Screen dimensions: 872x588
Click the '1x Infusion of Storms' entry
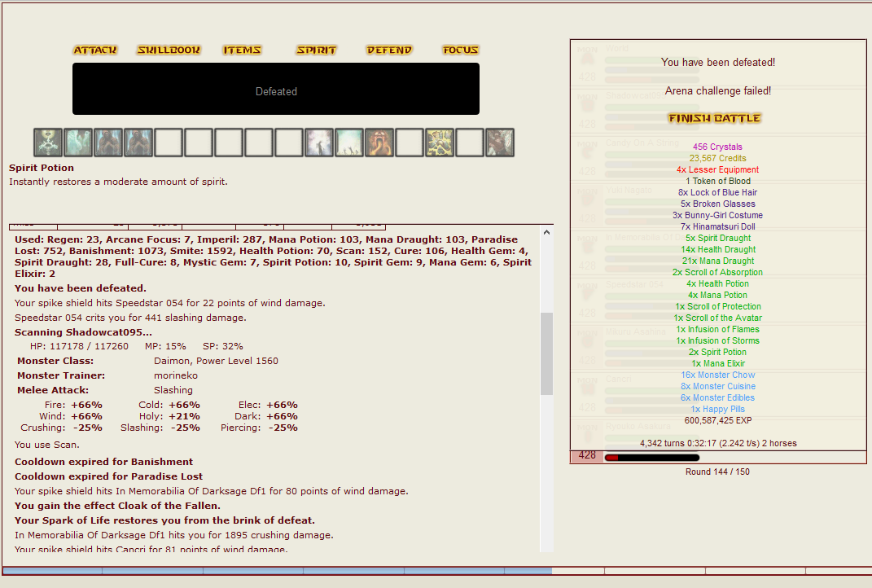click(717, 341)
